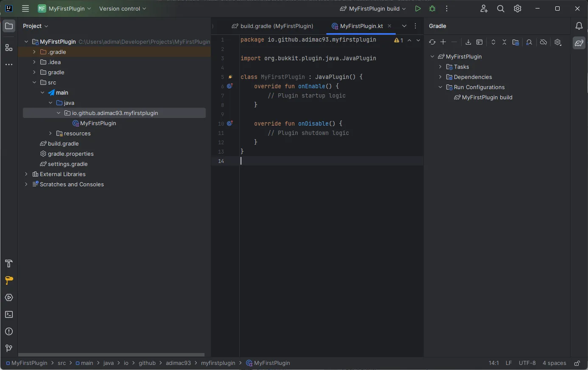This screenshot has height=370, width=588.
Task: Click override gutter icon at onEnable line
Action: pyautogui.click(x=230, y=86)
